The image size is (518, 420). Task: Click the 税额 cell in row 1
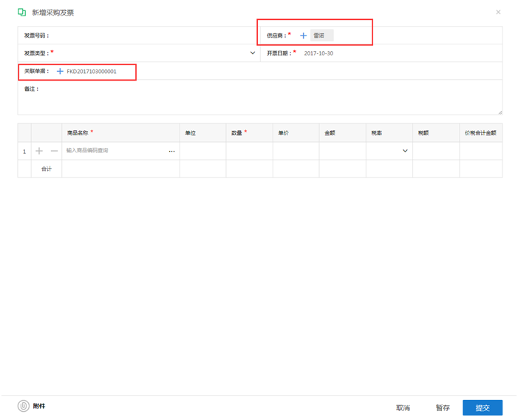coord(436,151)
